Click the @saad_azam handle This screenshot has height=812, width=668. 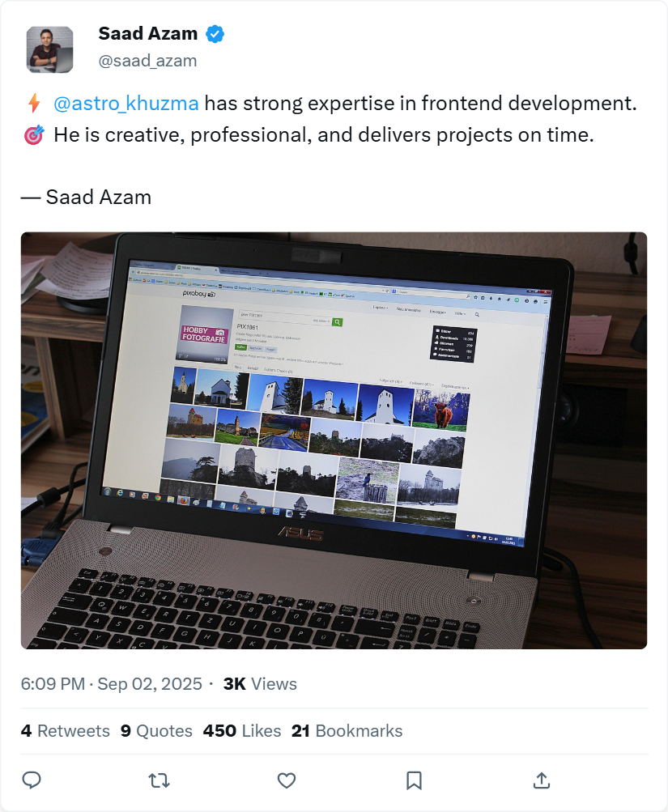tap(147, 61)
